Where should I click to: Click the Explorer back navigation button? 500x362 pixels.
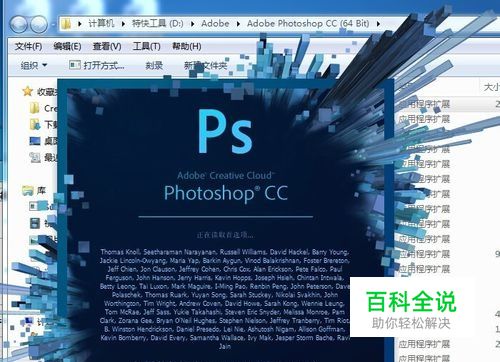(x=19, y=24)
